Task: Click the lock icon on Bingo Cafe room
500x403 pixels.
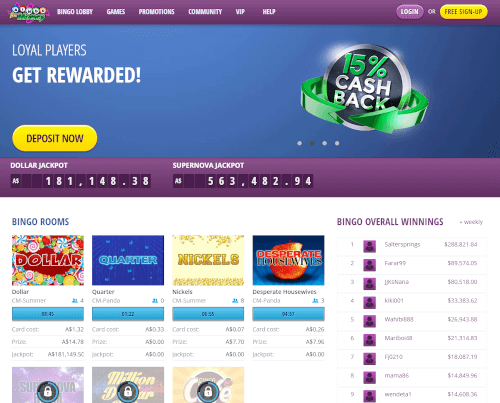Action: [x=208, y=392]
